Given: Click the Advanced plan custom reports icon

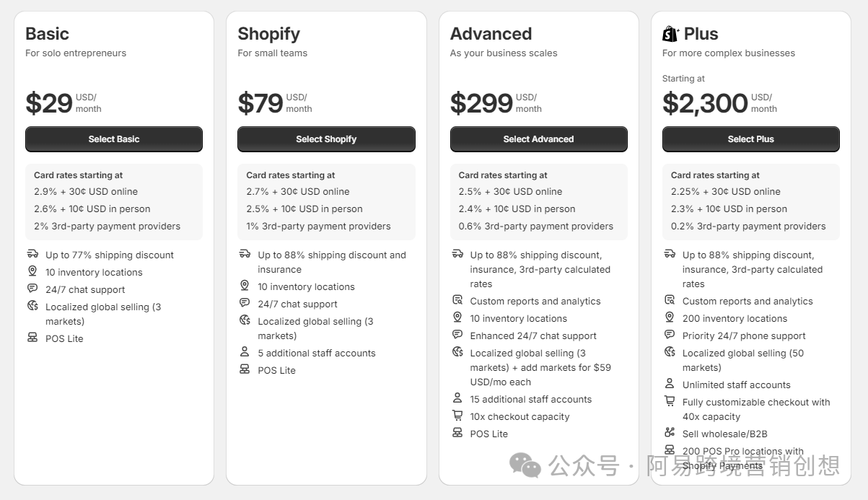Looking at the screenshot, I should tap(457, 300).
